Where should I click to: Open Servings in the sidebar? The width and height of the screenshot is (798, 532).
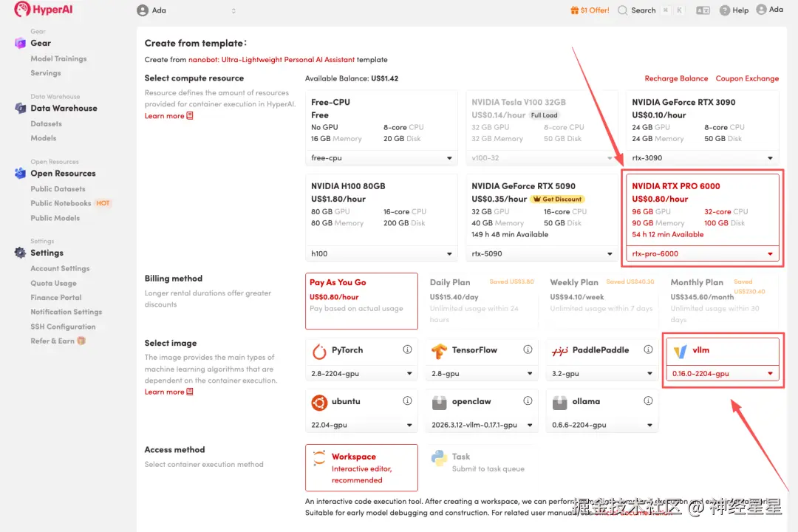click(x=45, y=73)
